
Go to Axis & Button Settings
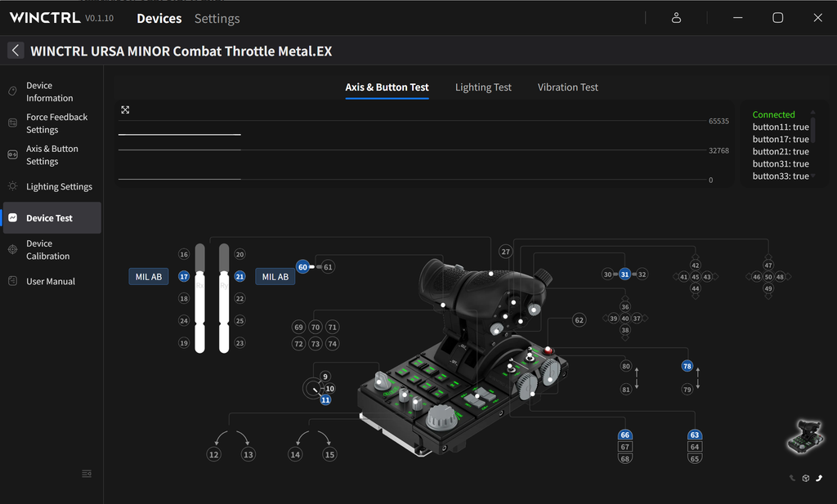click(52, 154)
